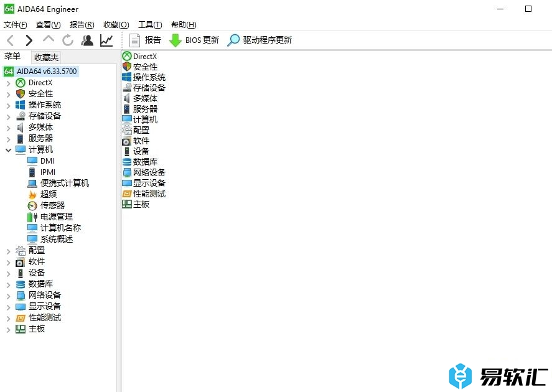Open the 查看(V) menu
The image size is (552, 392).
[48, 25]
